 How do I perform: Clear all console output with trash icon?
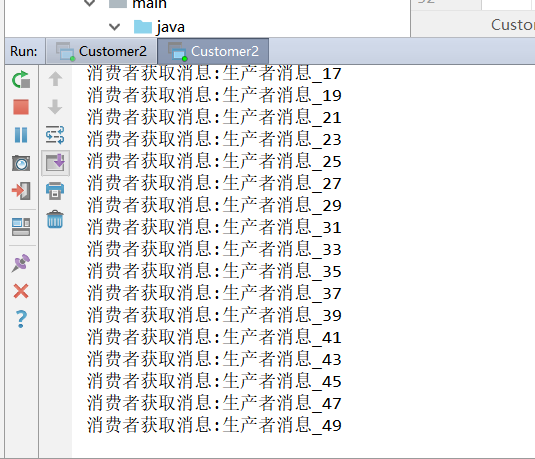(55, 219)
